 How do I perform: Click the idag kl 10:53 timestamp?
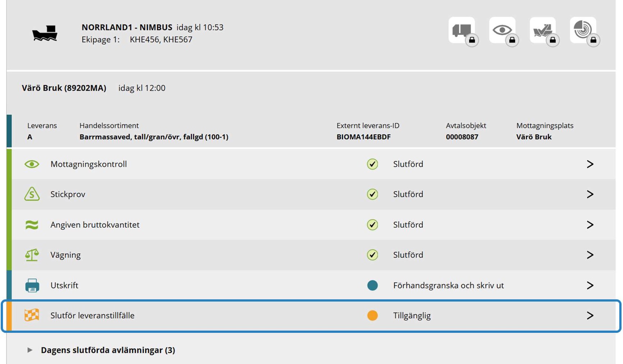click(x=200, y=27)
